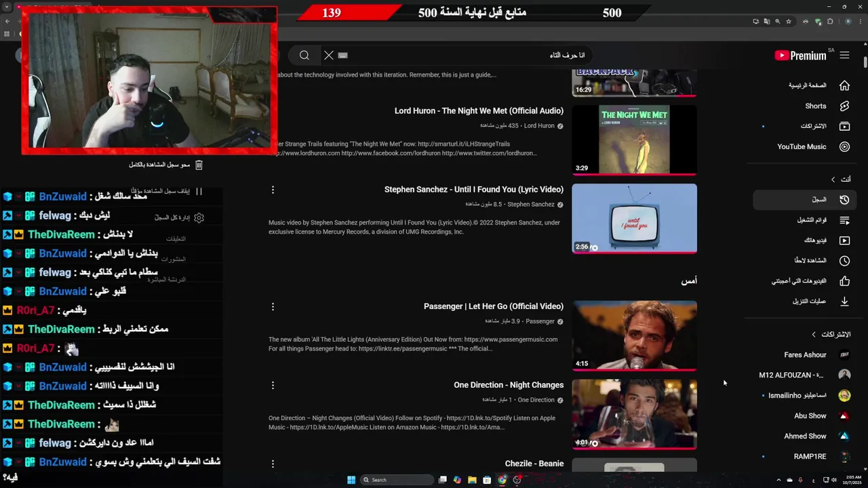Image resolution: width=868 pixels, height=488 pixels.
Task: Pause watch history with the pause icon
Action: pos(199,191)
